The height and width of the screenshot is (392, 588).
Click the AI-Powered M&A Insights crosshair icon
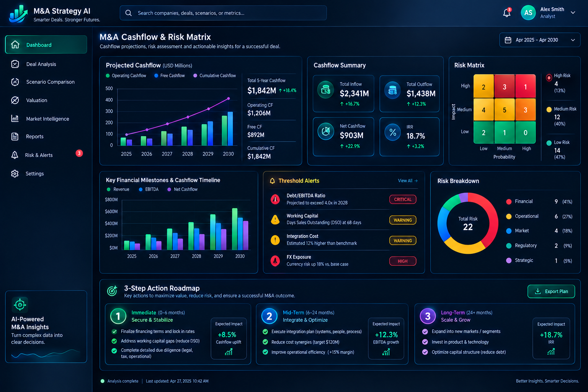coord(20,305)
